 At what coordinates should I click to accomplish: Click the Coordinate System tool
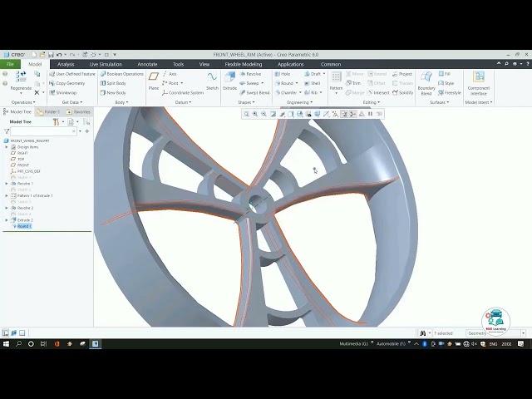click(x=183, y=92)
